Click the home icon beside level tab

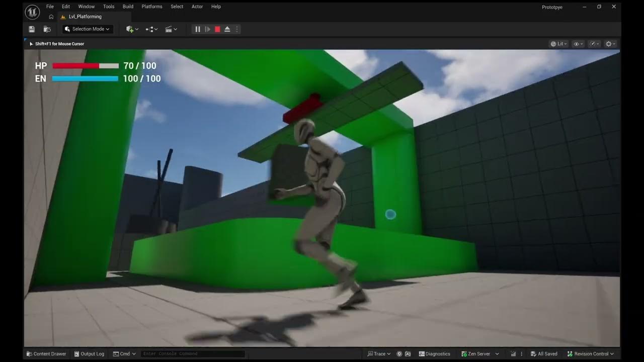point(51,17)
